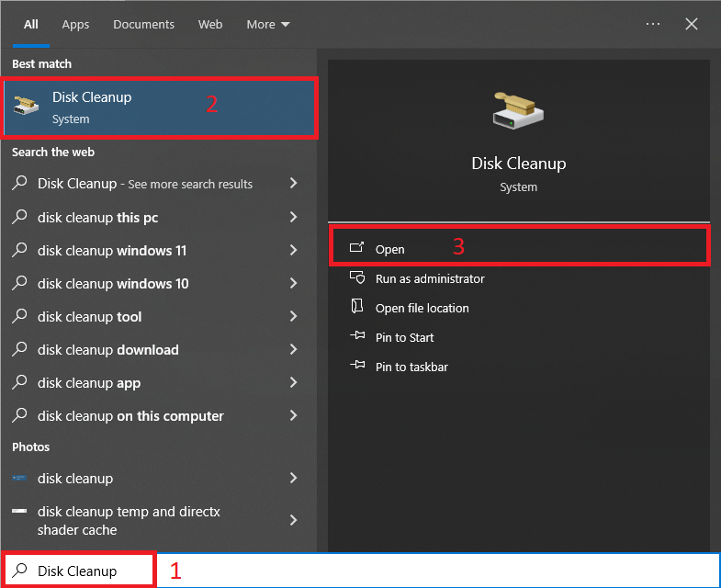The width and height of the screenshot is (721, 588).
Task: Click the Run as administrator shield icon
Action: tap(357, 278)
